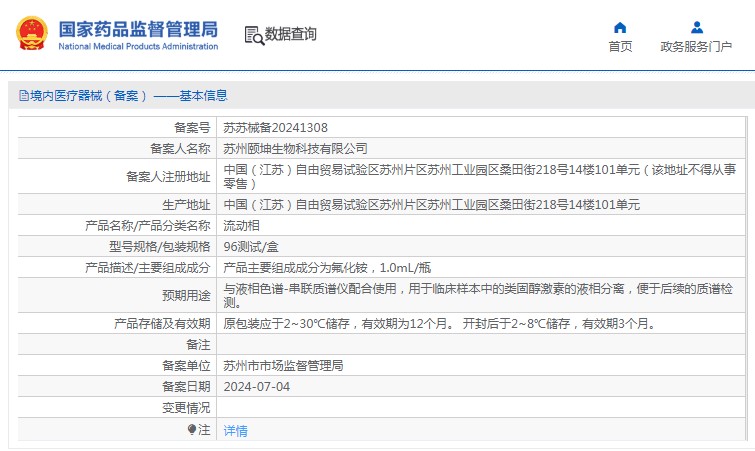Click the 产品存储及有效期 label
The image size is (755, 451).
162,323
